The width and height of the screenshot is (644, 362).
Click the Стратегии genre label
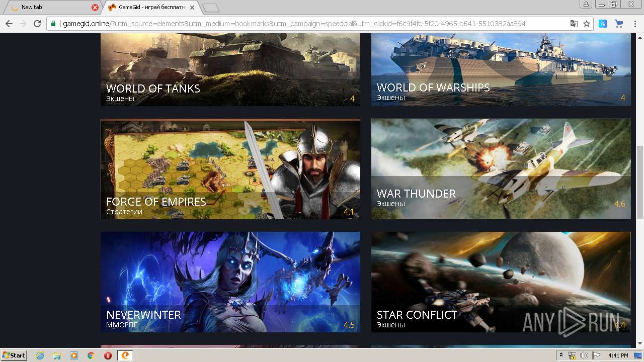pos(124,212)
